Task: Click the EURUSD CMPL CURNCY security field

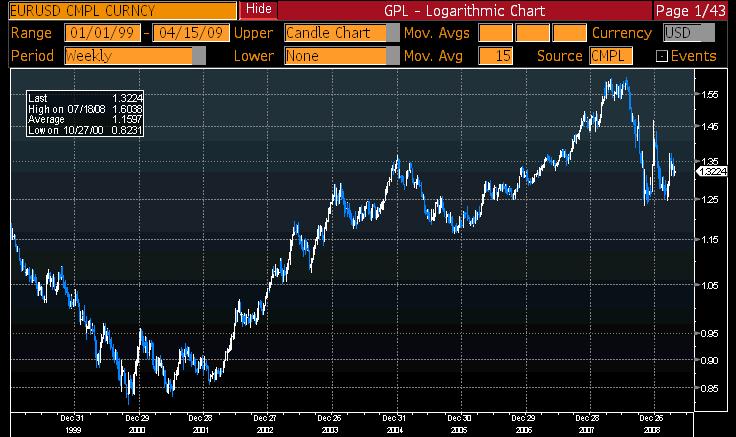Action: [x=118, y=10]
